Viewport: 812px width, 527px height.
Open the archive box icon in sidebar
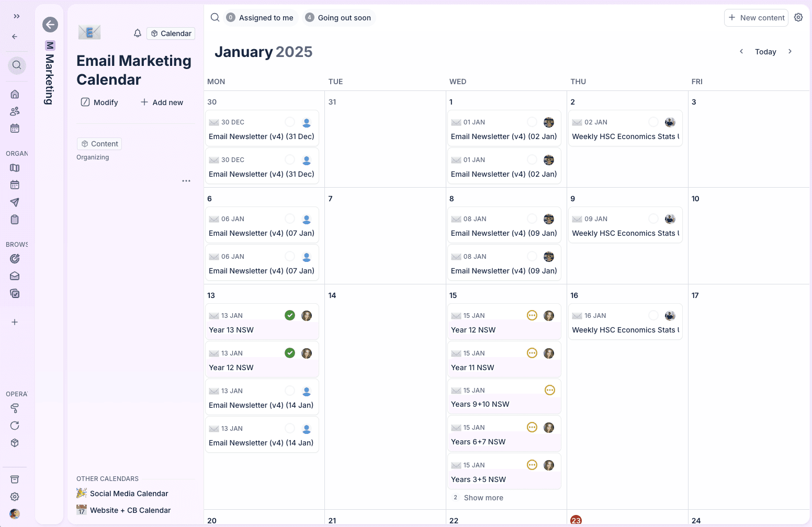15,479
